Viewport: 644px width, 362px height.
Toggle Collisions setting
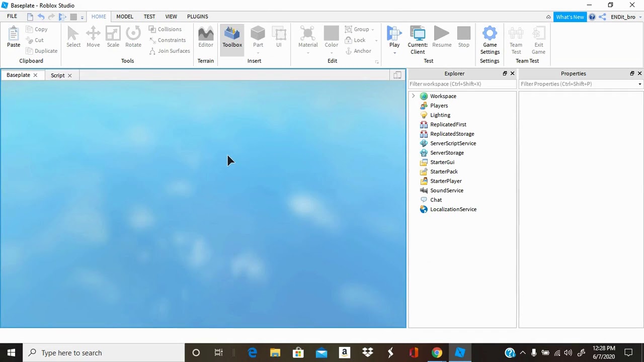click(x=165, y=29)
